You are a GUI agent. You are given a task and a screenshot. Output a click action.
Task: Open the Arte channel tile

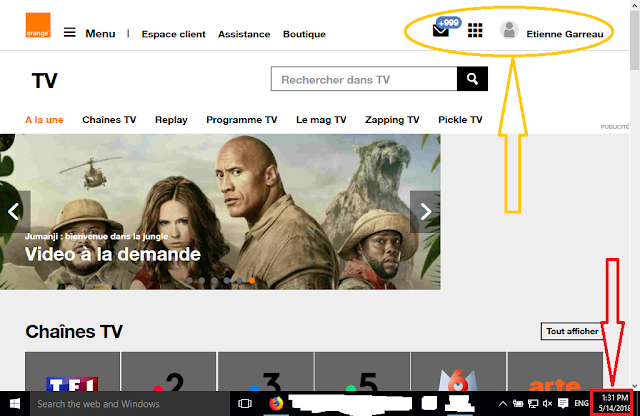(555, 372)
